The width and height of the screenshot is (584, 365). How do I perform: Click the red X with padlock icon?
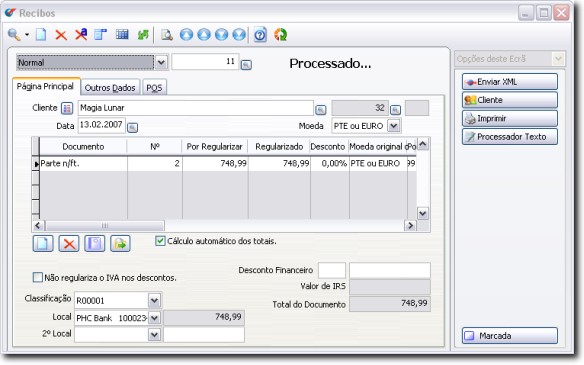point(81,35)
